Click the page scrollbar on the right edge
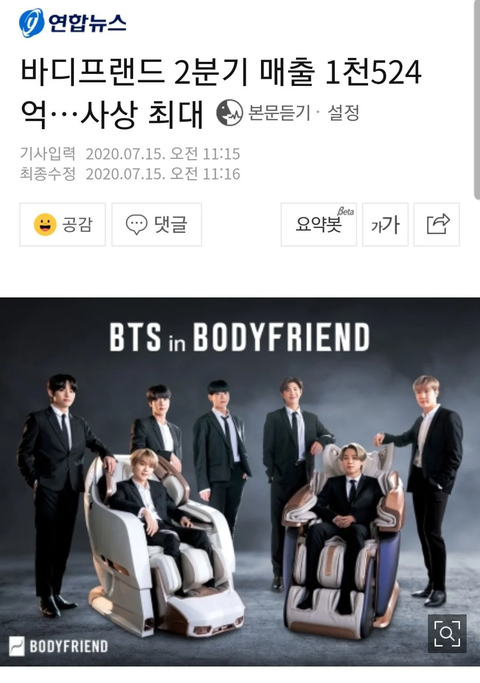Viewport: 480px width, 683px height. pyautogui.click(x=477, y=100)
